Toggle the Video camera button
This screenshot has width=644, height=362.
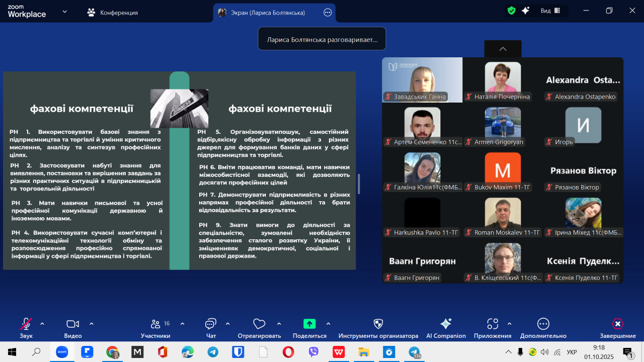click(x=73, y=324)
